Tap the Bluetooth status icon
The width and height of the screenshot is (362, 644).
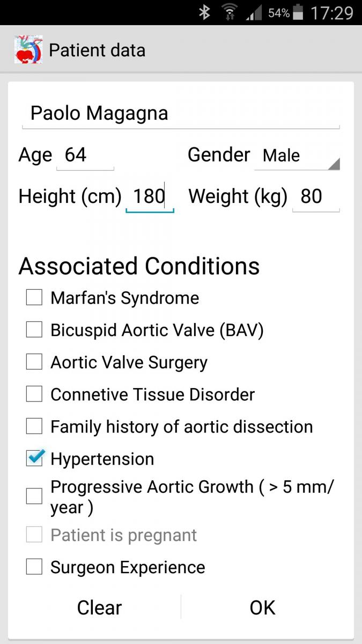(x=204, y=12)
